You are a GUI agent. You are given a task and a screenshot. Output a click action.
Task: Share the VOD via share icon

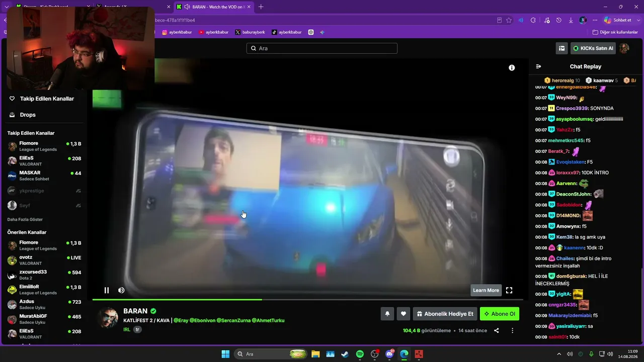pyautogui.click(x=497, y=331)
